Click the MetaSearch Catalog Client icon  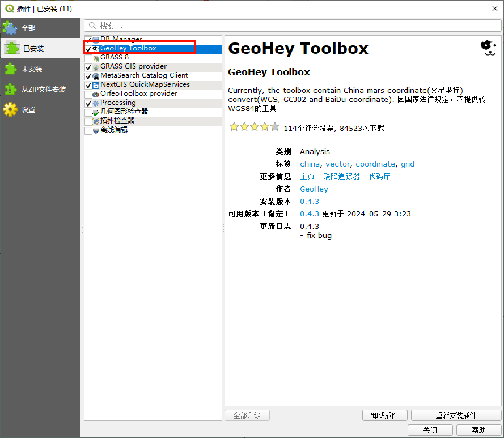point(96,76)
